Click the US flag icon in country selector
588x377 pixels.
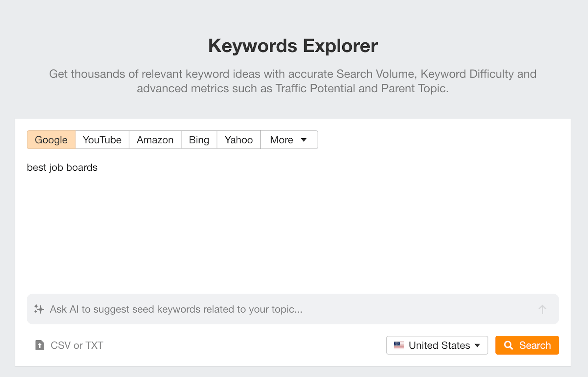399,345
